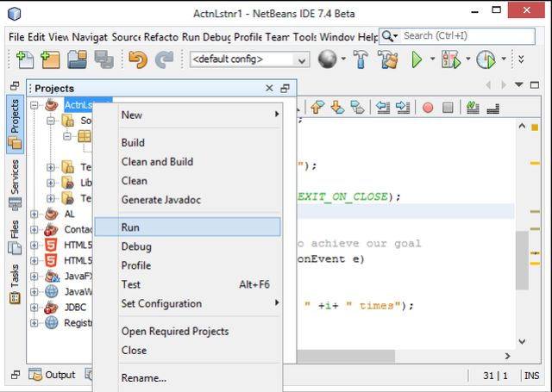Choose Clean and Build menu entry

coord(188,162)
